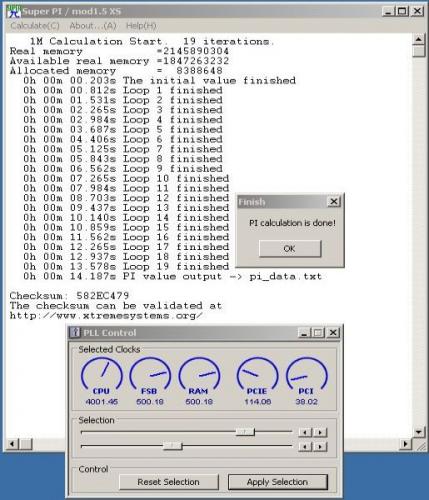Click left arrow of the lower slider
This screenshot has width=429, height=500.
(305, 446)
